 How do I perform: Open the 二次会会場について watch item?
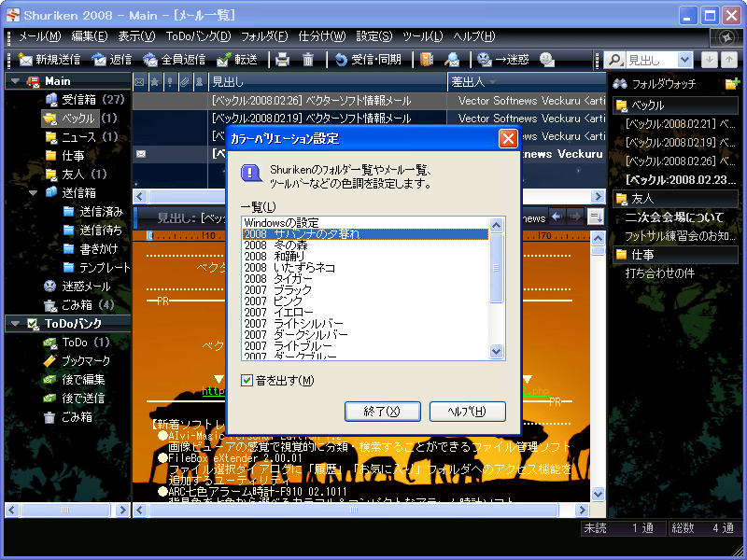click(x=674, y=217)
